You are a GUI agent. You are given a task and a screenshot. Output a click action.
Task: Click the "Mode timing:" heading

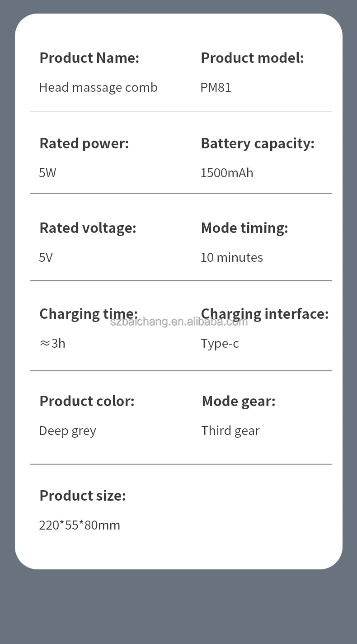(244, 228)
